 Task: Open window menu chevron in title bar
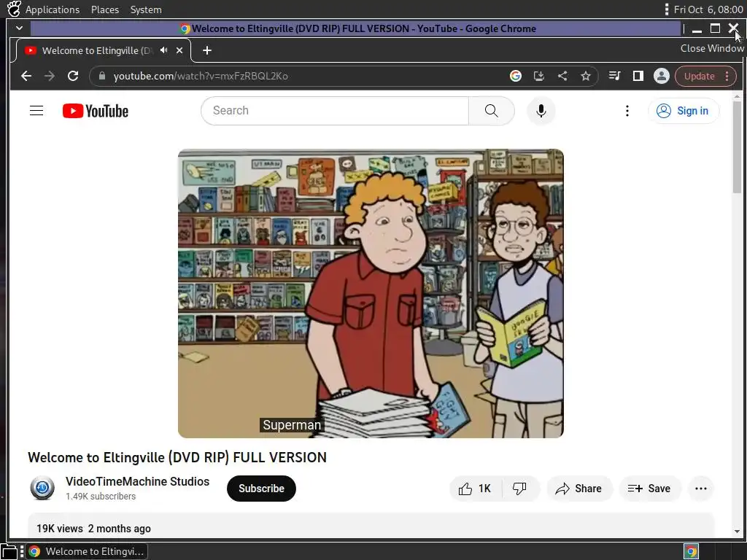tap(19, 28)
